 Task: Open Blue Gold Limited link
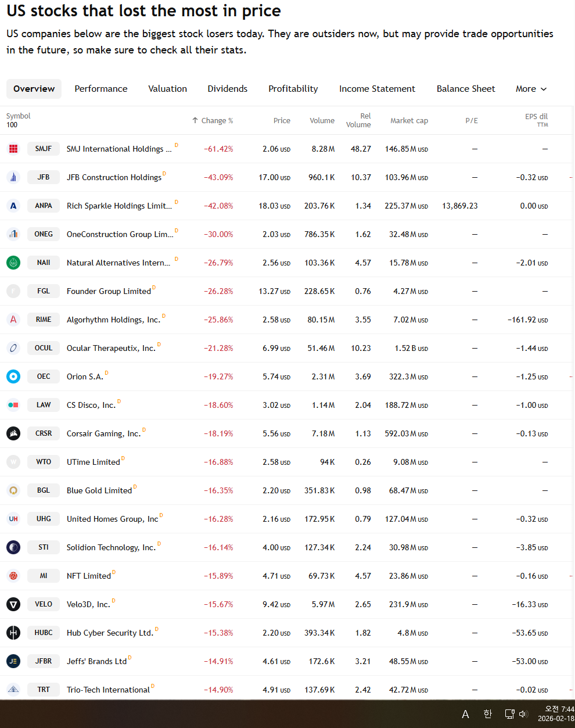pyautogui.click(x=99, y=491)
